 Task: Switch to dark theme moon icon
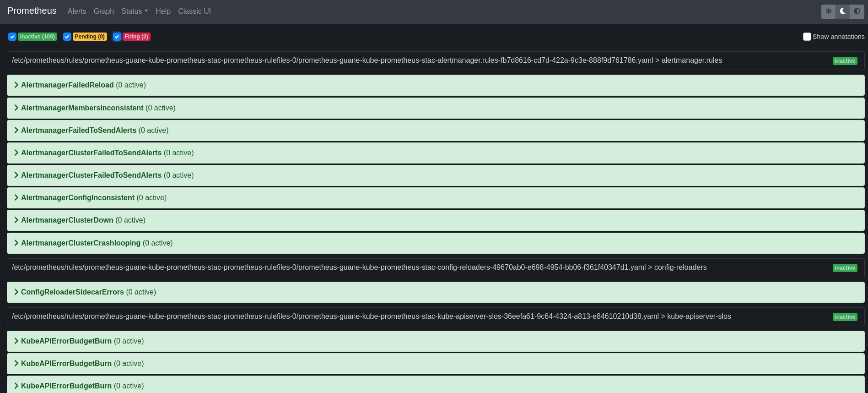click(843, 11)
